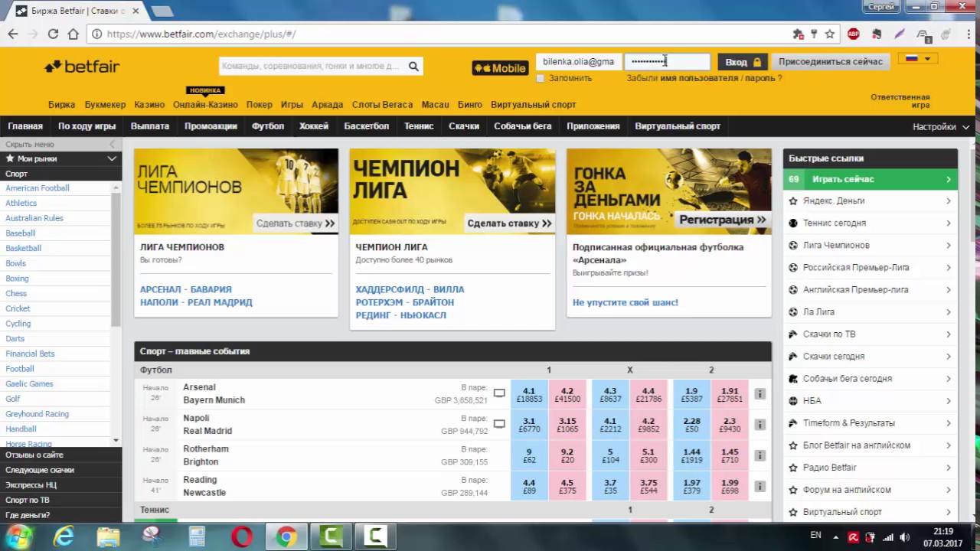The image size is (980, 551).
Task: Open AdBlock extension icon
Action: coord(854,34)
